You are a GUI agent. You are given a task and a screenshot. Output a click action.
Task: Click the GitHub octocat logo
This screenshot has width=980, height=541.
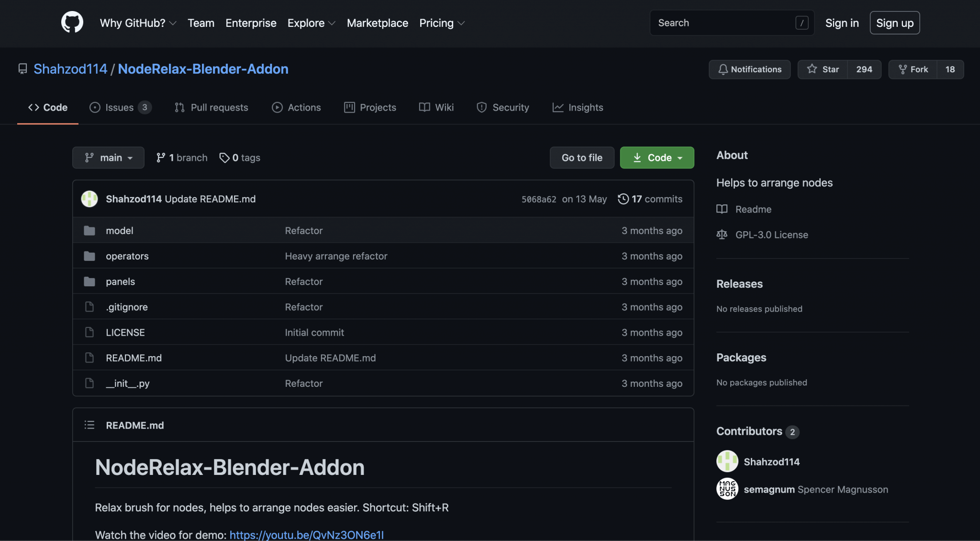[72, 23]
